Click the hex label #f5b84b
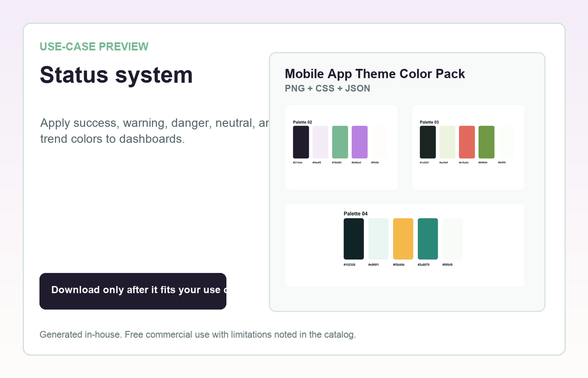 [399, 265]
